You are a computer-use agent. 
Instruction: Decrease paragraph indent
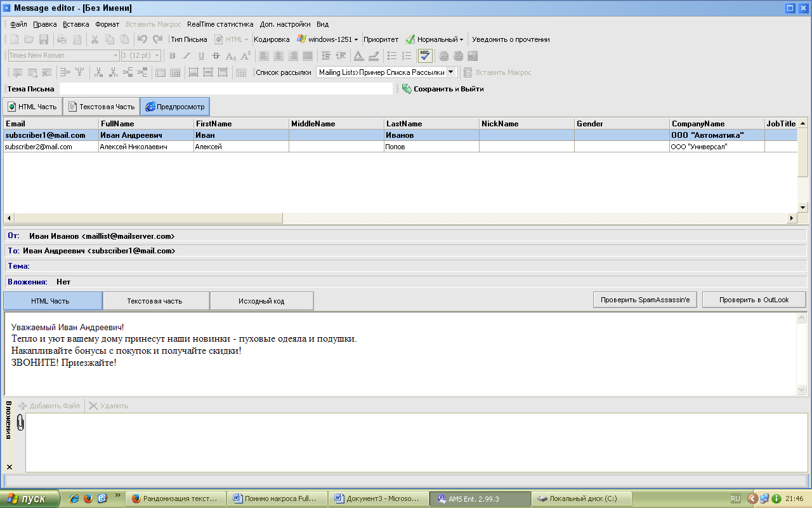tap(341, 56)
